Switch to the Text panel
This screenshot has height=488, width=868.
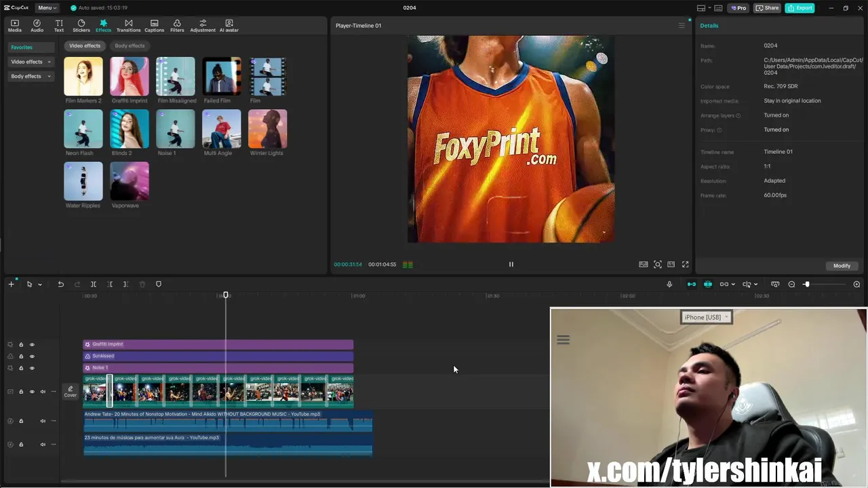pos(59,26)
